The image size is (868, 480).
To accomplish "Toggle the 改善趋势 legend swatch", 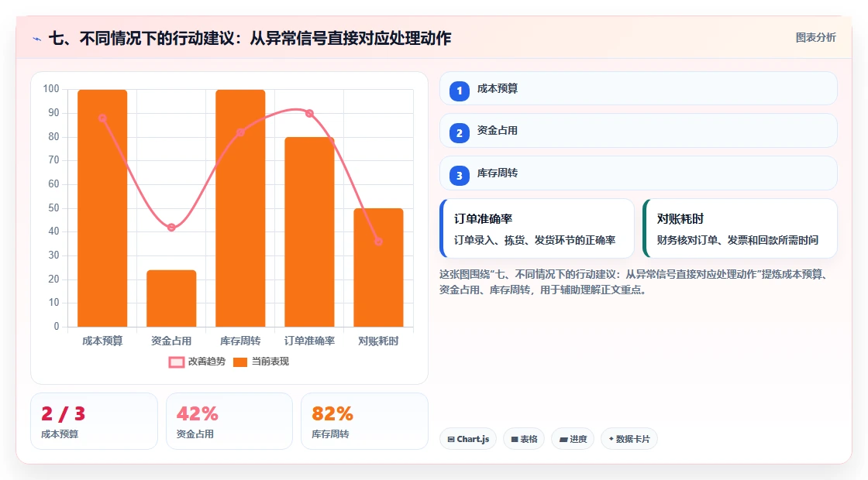I will (x=177, y=362).
